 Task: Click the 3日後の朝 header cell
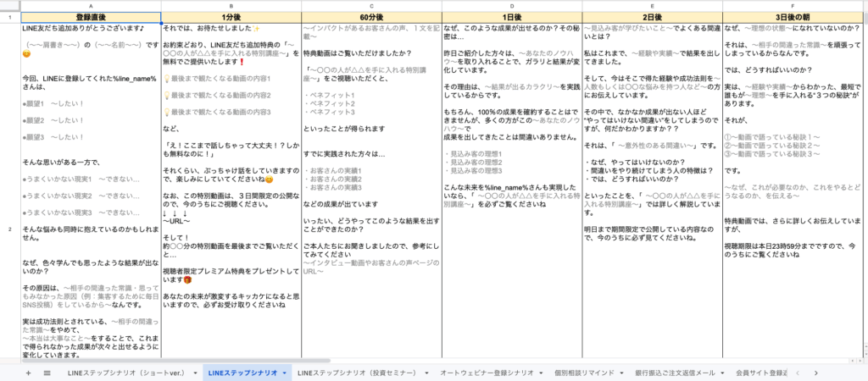point(794,15)
